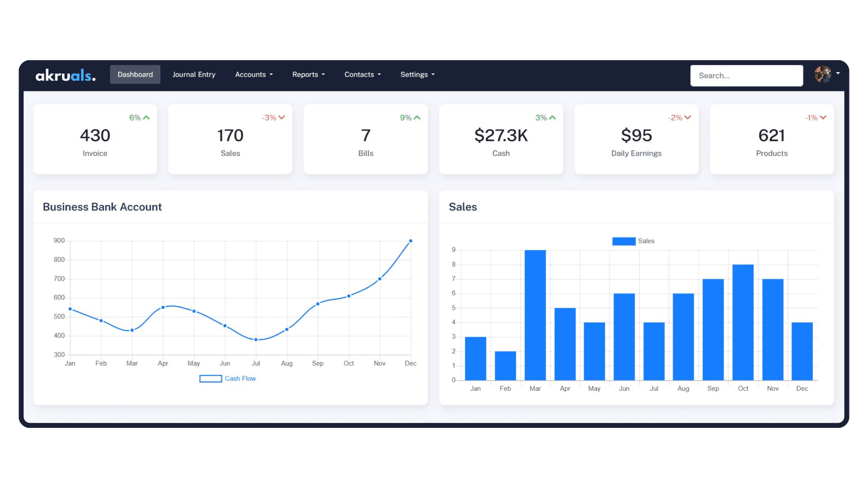Click the red decline arrow on Daily Earnings card
This screenshot has height=488, width=868.
point(687,117)
